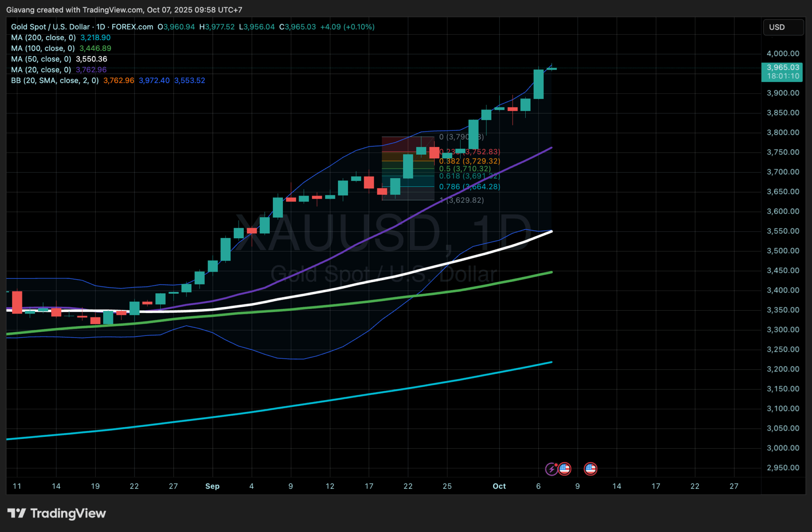The width and height of the screenshot is (812, 532).
Task: Click the Gold Spot / U.S. Dollar symbol title
Action: point(50,27)
